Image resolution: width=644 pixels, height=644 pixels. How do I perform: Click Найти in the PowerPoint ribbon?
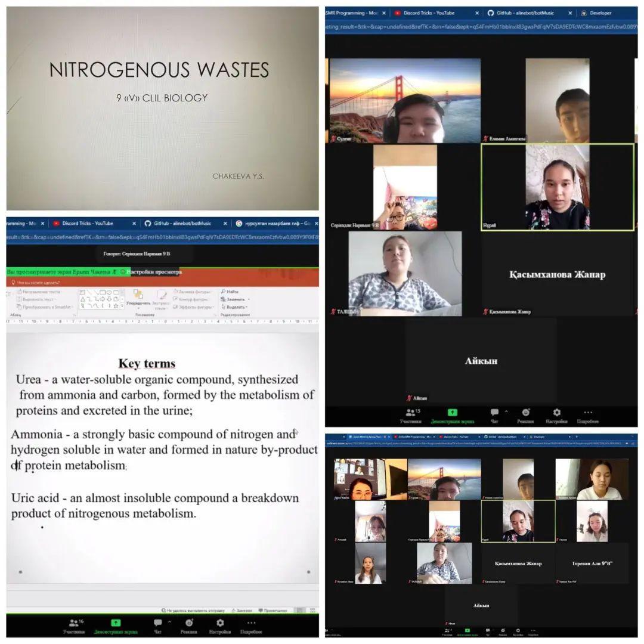click(x=230, y=292)
